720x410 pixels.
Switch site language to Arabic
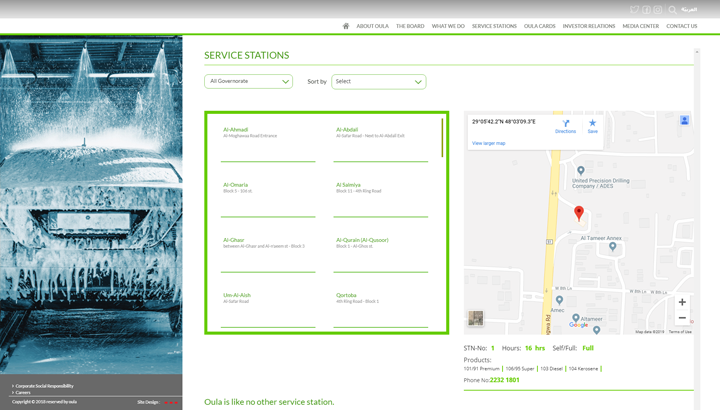point(689,9)
